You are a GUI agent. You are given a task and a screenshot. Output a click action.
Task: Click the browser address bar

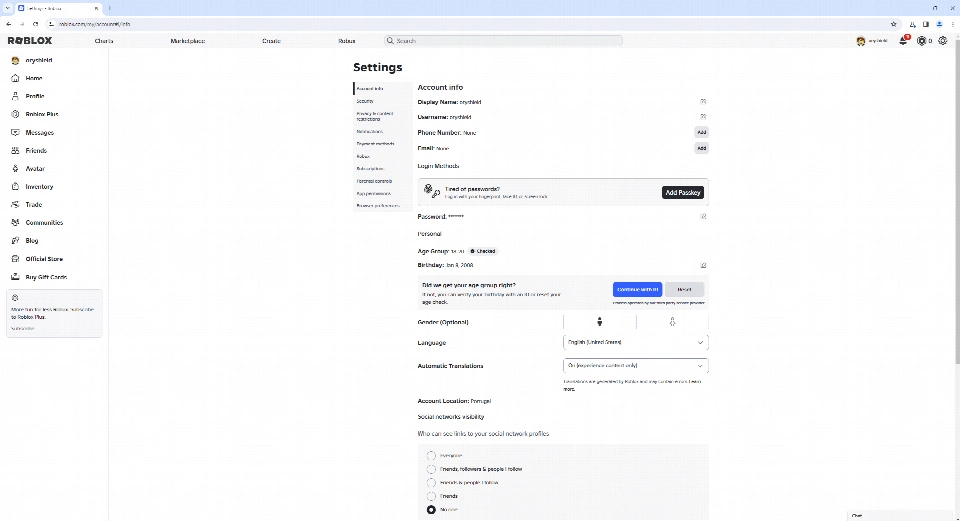tap(465, 24)
